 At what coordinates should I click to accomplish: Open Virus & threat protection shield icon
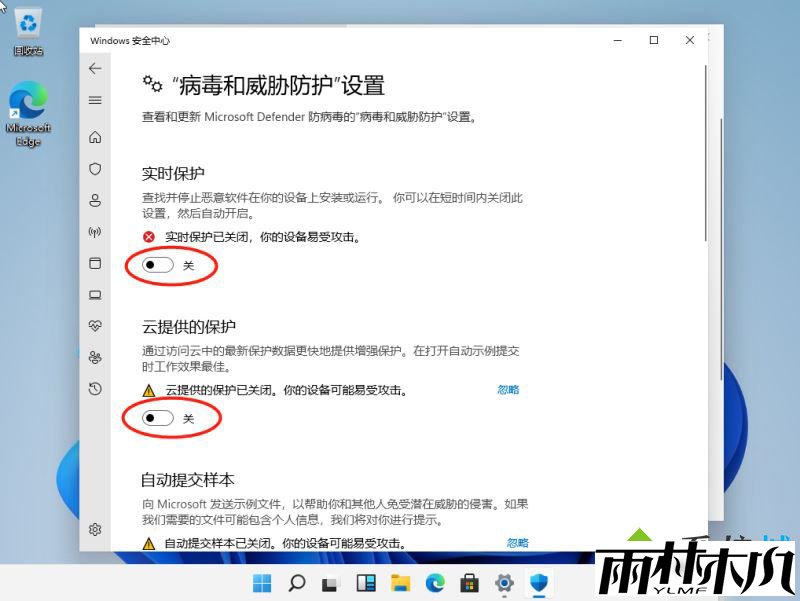coord(95,168)
